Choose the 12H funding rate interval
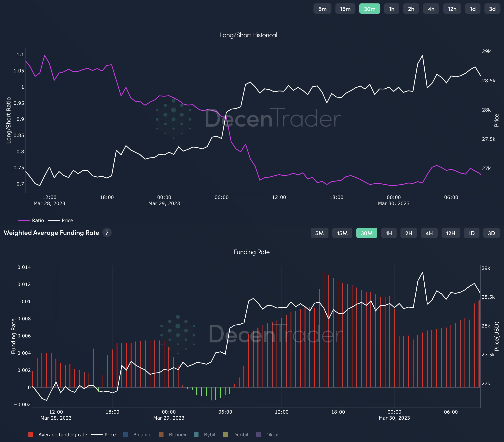Viewport: 504px width, 442px height. (x=450, y=233)
